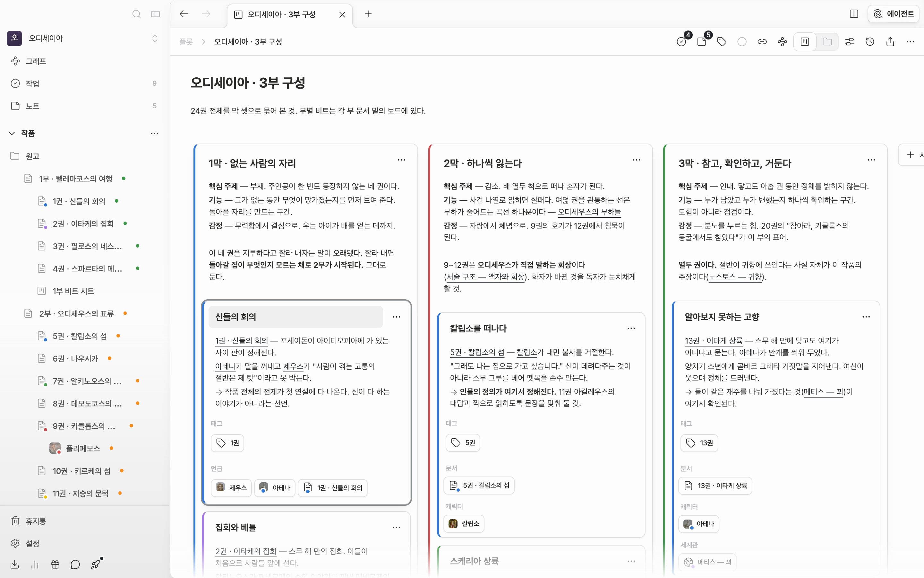This screenshot has height=578, width=924.
Task: Open display options sliders icon
Action: (x=850, y=42)
